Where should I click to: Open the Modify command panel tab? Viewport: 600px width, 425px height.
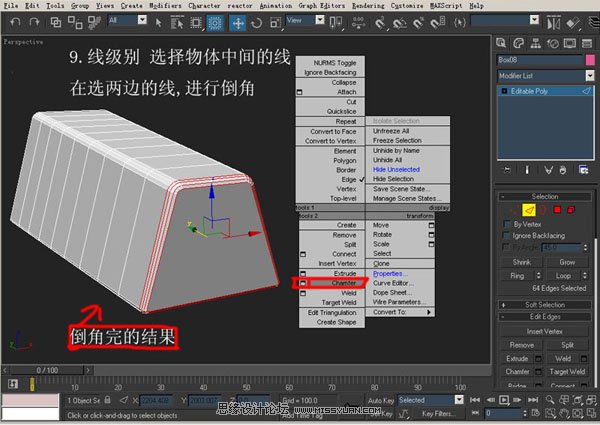pyautogui.click(x=518, y=43)
